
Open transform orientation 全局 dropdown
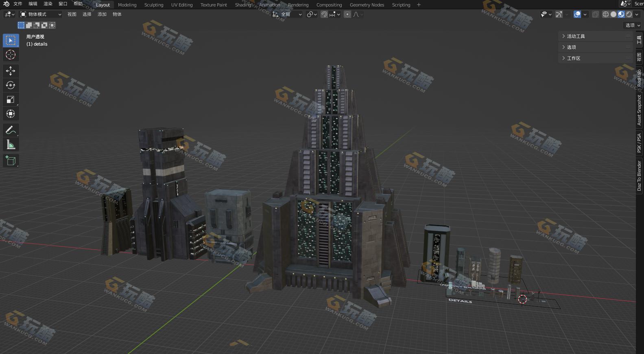(x=287, y=14)
